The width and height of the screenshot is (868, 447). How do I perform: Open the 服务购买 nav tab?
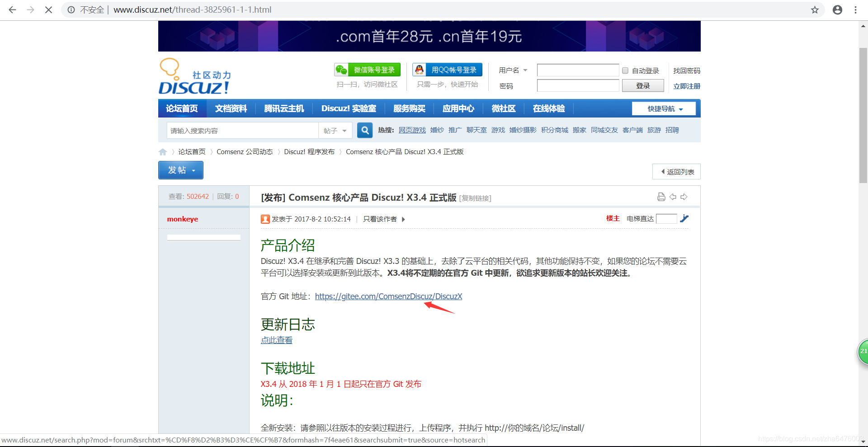click(409, 108)
